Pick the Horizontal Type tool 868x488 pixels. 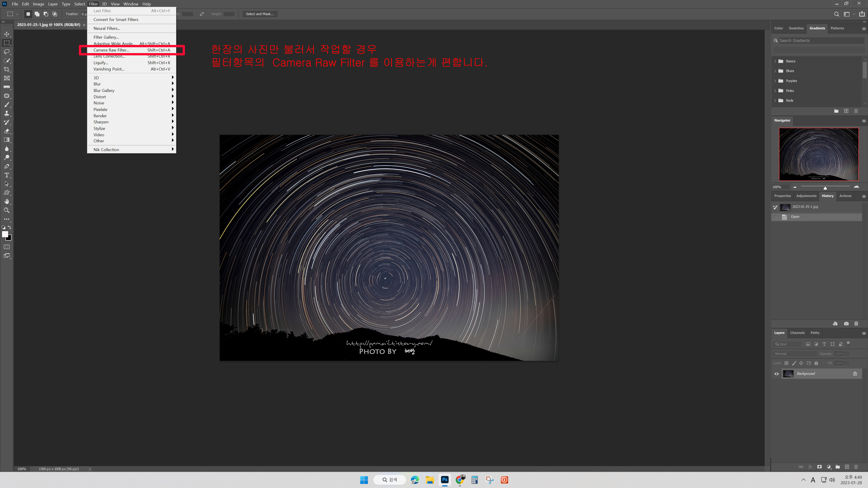pos(7,175)
